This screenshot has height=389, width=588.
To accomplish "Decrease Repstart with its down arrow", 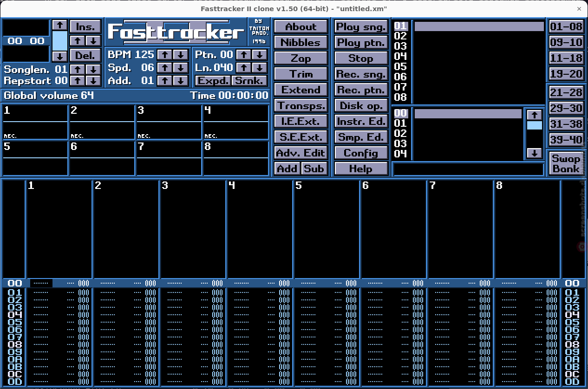I will pyautogui.click(x=93, y=80).
